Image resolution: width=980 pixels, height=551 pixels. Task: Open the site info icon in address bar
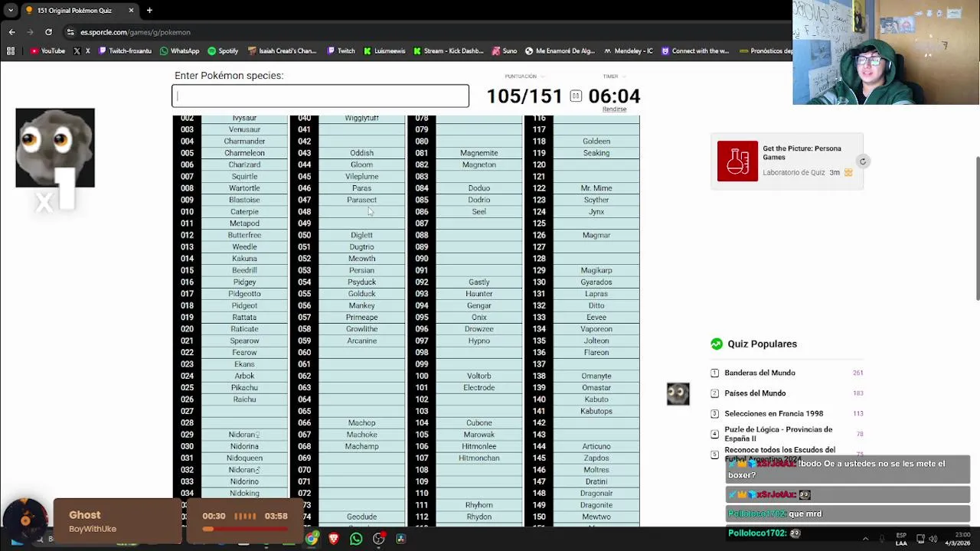click(x=70, y=32)
